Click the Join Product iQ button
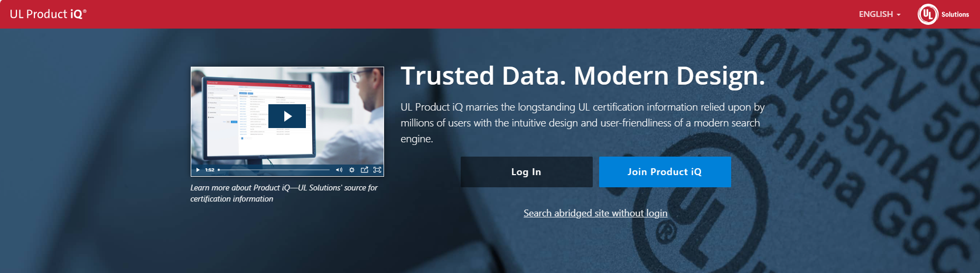980x273 pixels. coord(665,172)
